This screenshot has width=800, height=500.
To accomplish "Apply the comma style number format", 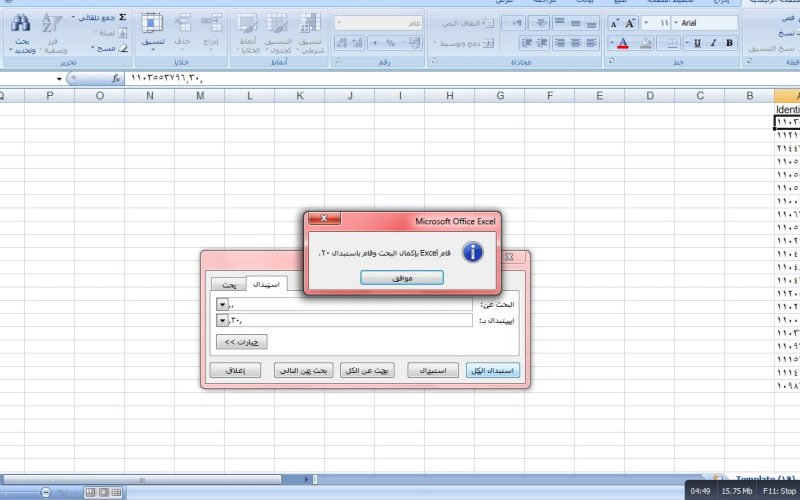I will pos(376,43).
